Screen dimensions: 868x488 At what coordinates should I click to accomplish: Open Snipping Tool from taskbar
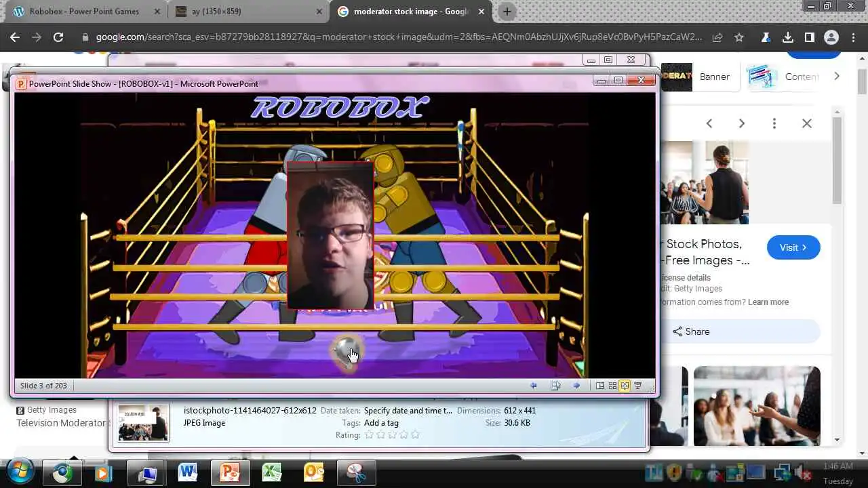pyautogui.click(x=356, y=472)
